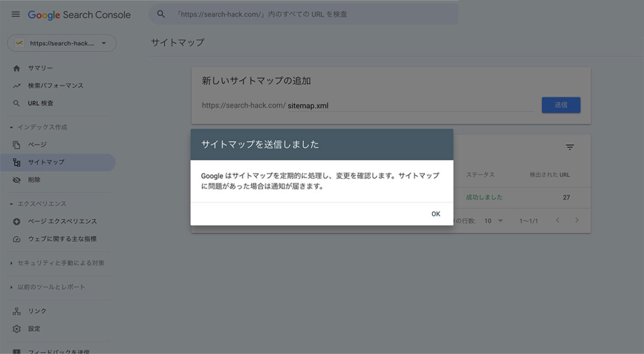
Task: Click the blue 送信 submit button
Action: [560, 105]
